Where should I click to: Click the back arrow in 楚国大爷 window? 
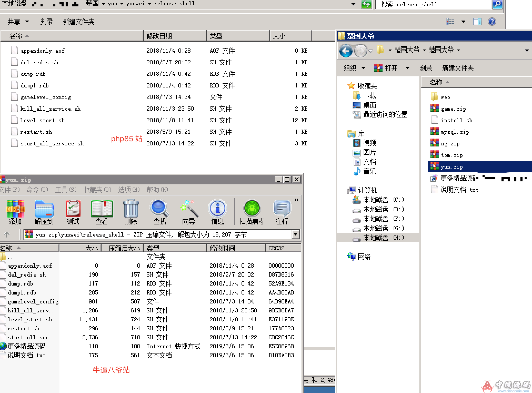[x=346, y=51]
